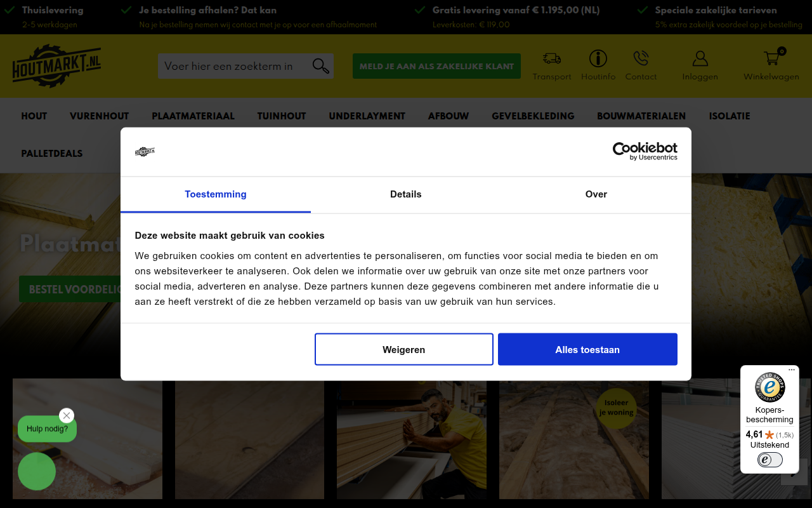The image size is (812, 508).
Task: Open the Afbouw menu
Action: point(449,116)
